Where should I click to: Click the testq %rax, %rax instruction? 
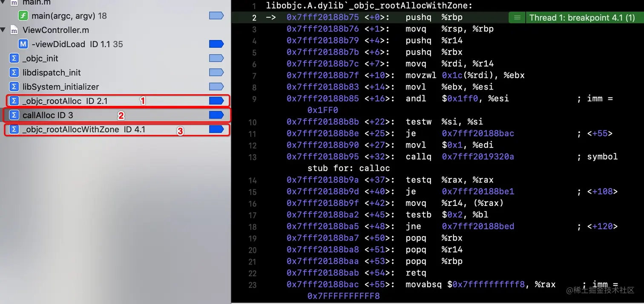pos(449,180)
